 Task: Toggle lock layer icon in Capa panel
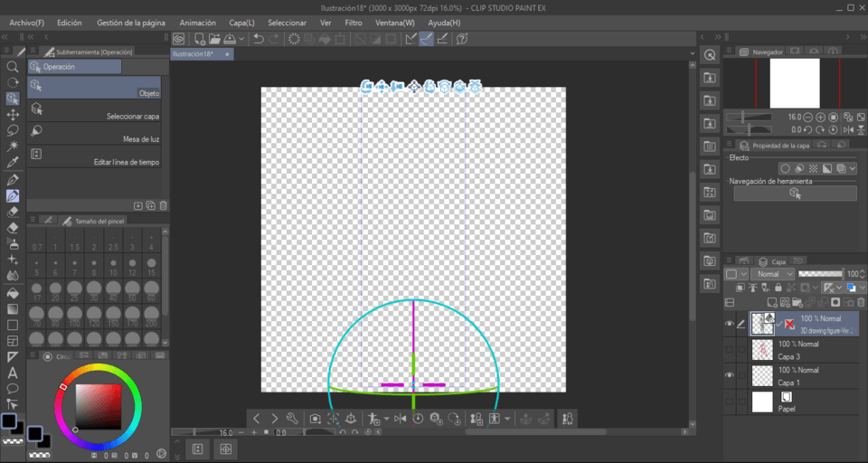[x=778, y=288]
